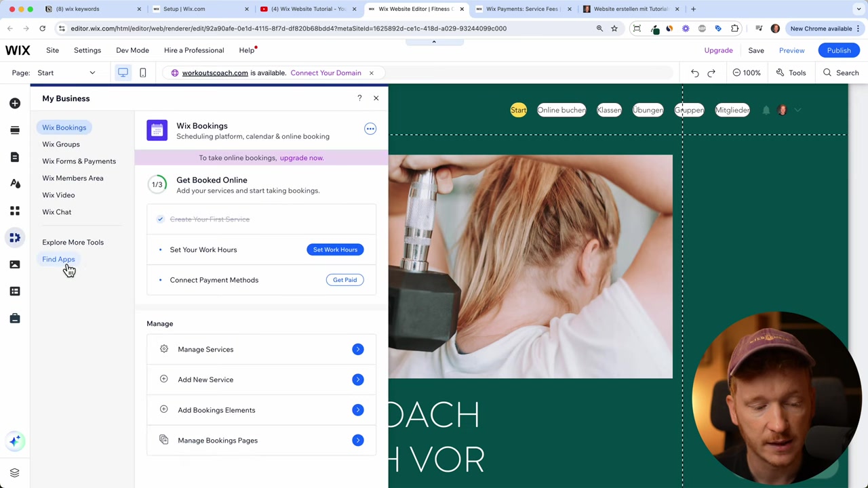This screenshot has width=868, height=488.
Task: Select Wix Video in the list
Action: (58, 195)
